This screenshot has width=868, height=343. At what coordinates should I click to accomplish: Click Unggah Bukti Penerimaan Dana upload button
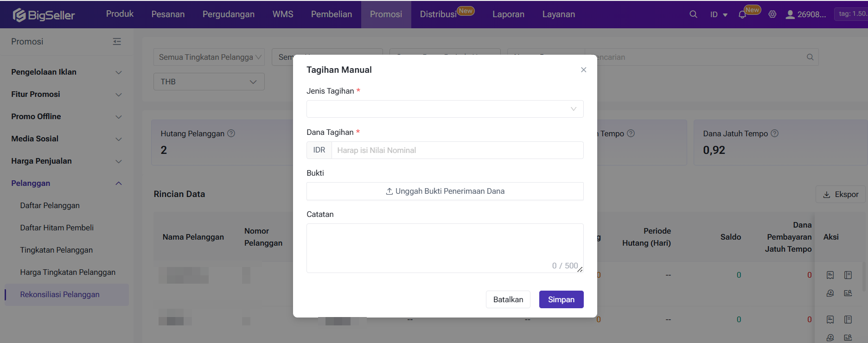(445, 191)
